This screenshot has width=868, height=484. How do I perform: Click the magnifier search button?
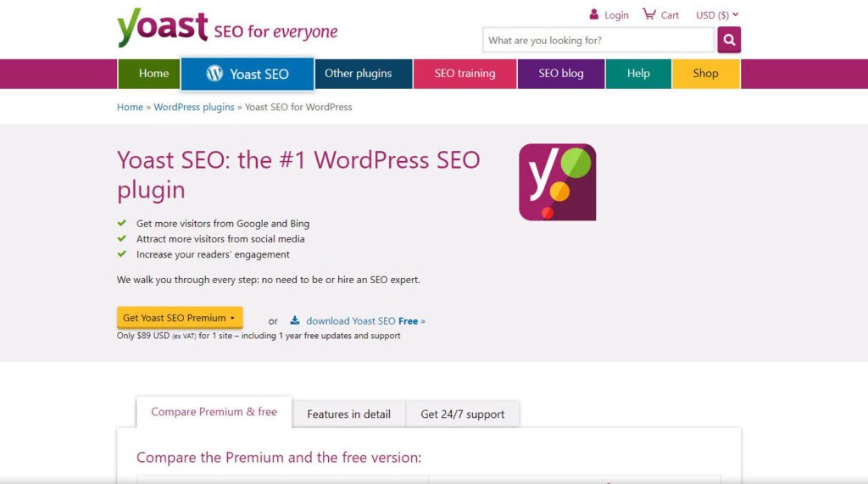(729, 40)
